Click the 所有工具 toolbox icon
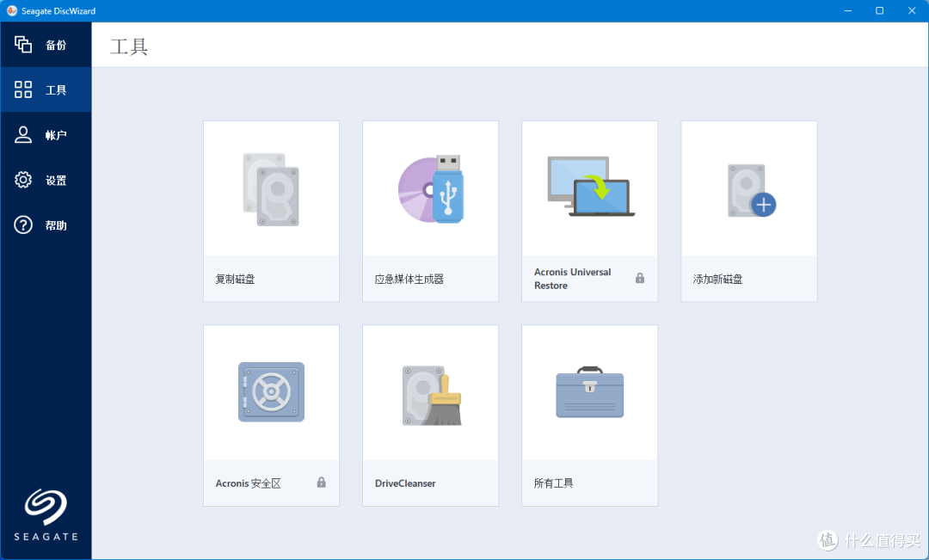The width and height of the screenshot is (929, 560). point(589,392)
